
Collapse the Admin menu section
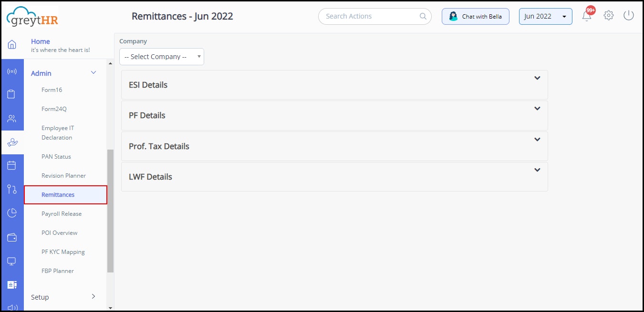click(93, 73)
